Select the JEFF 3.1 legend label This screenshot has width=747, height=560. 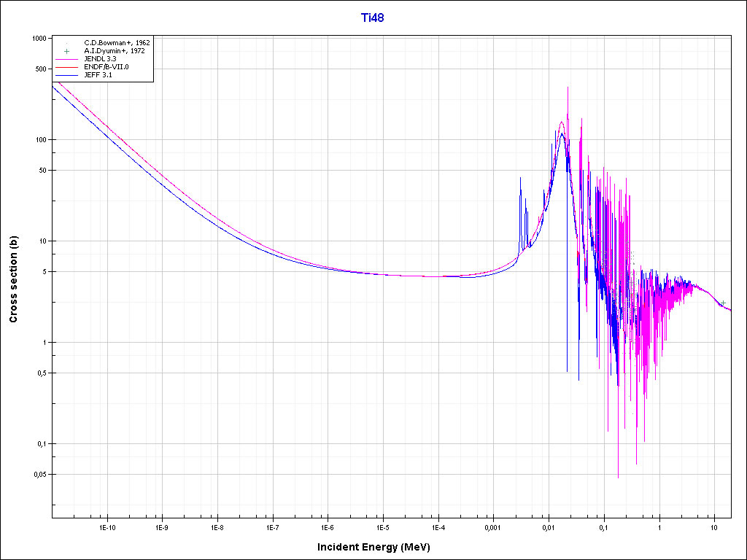coord(98,75)
